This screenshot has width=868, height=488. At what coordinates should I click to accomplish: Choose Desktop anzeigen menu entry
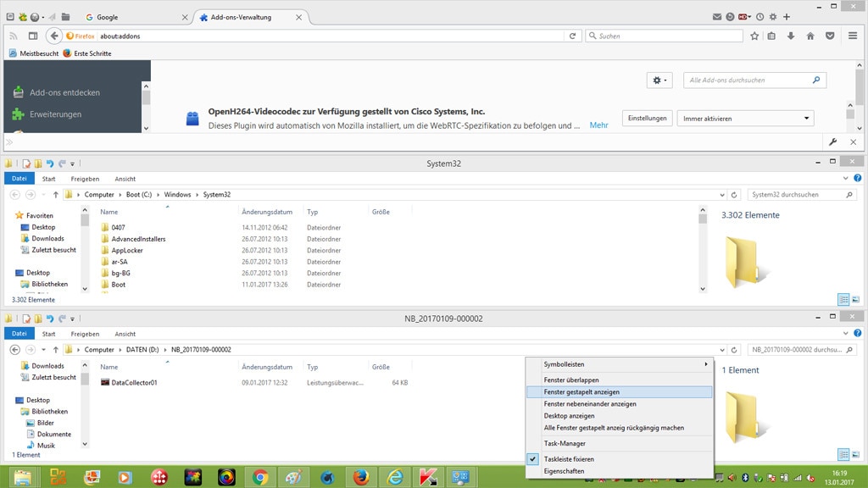620,415
